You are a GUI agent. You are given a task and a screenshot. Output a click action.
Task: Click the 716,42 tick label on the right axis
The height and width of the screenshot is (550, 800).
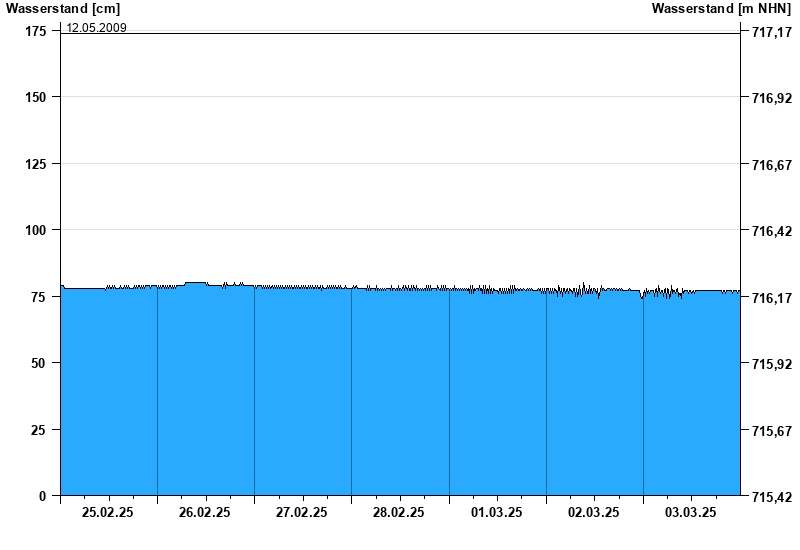click(770, 232)
